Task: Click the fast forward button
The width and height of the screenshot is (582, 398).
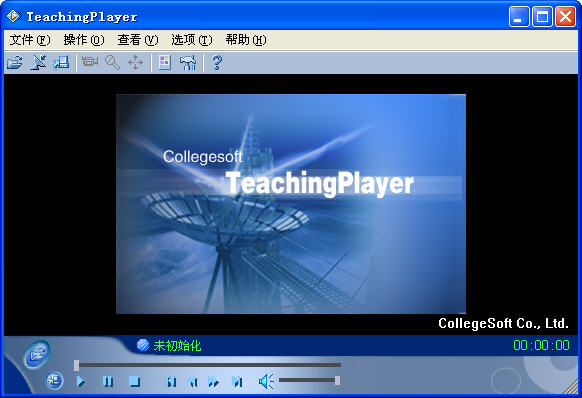Action: coord(214,382)
